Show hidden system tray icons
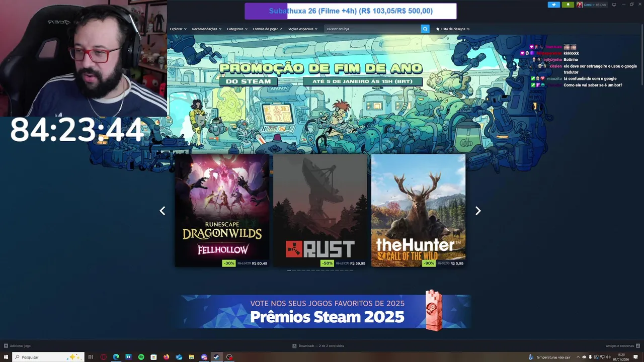Image resolution: width=644 pixels, height=362 pixels. click(578, 357)
